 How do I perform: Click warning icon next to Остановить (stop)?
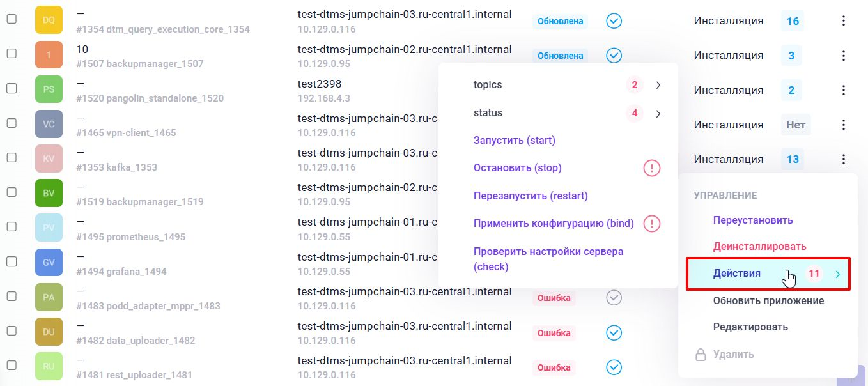[651, 168]
